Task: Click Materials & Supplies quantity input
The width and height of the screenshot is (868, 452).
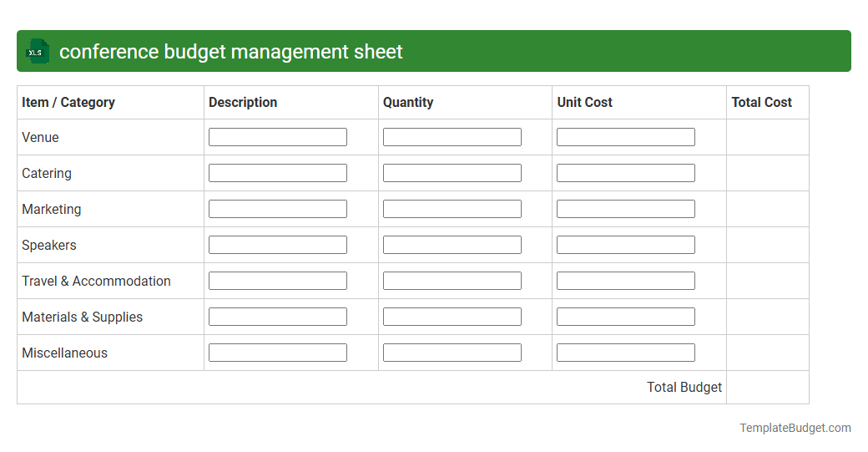Action: [x=452, y=317]
